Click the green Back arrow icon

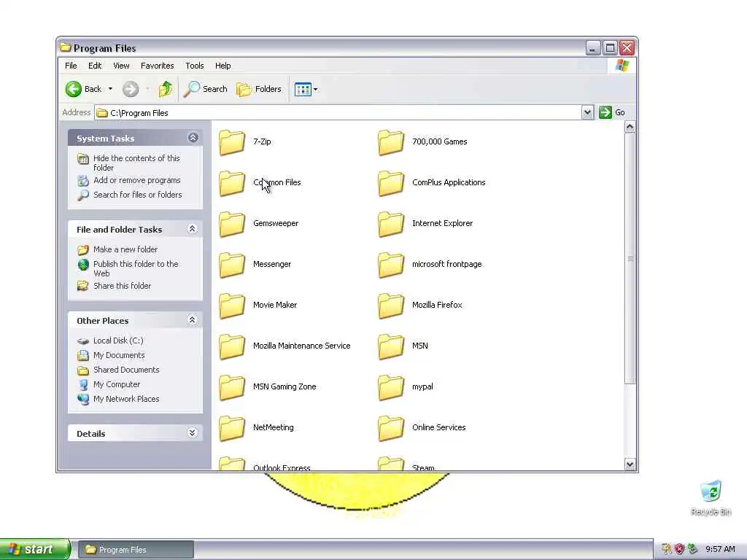pos(74,89)
